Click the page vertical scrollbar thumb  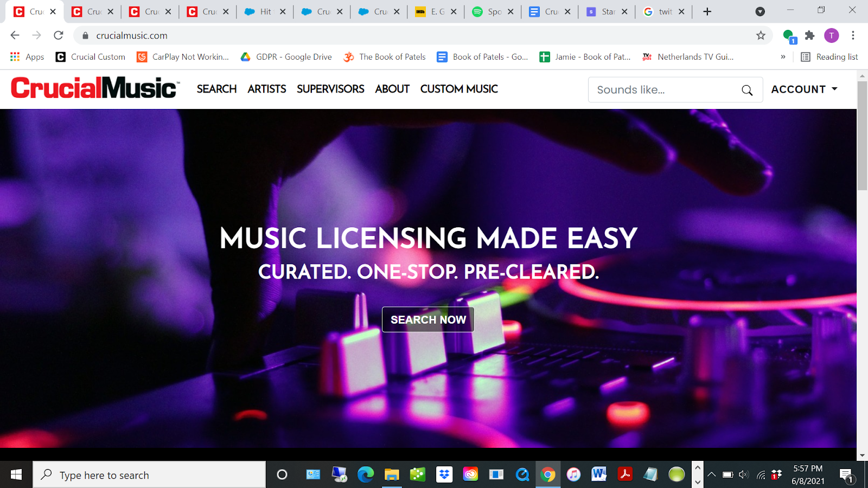pos(862,136)
